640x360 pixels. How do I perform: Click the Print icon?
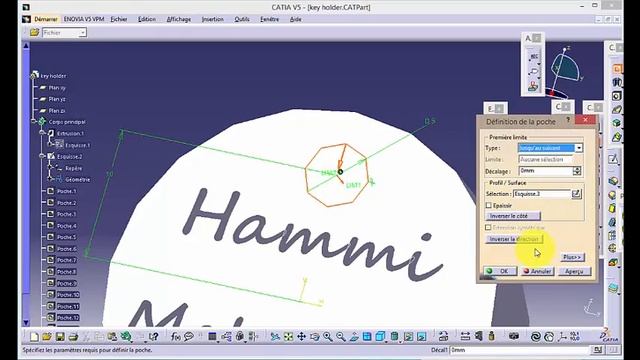[73, 337]
